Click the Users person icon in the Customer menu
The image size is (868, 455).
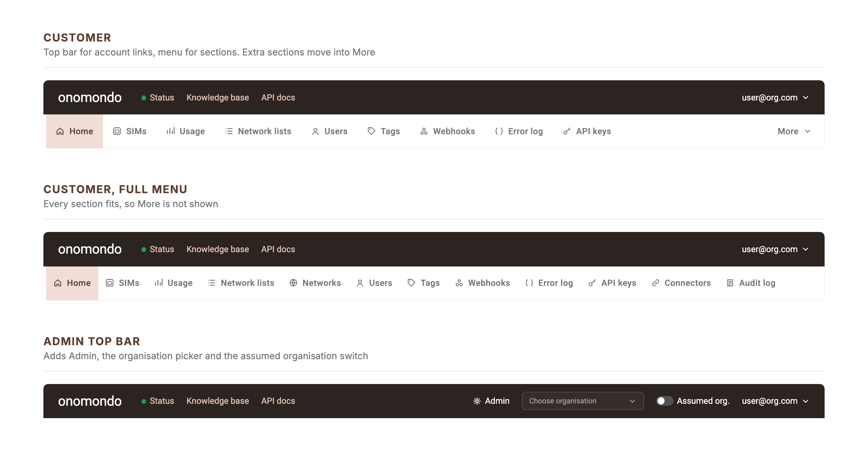click(x=315, y=131)
